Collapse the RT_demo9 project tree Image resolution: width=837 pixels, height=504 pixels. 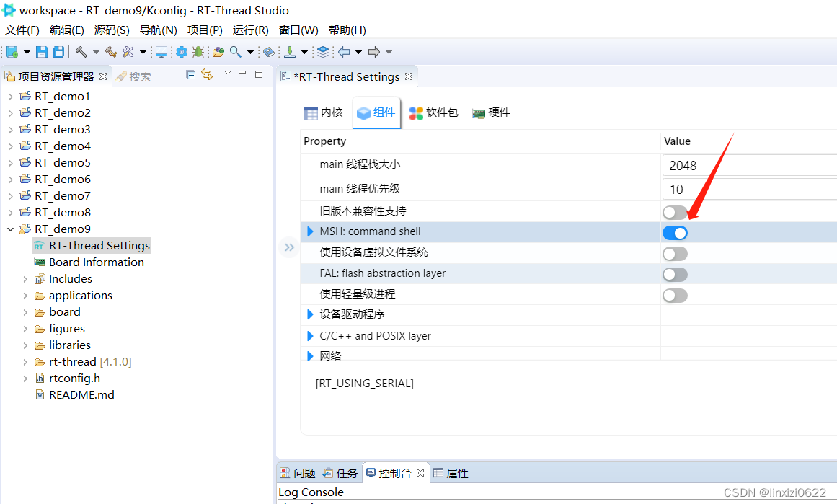tap(10, 229)
